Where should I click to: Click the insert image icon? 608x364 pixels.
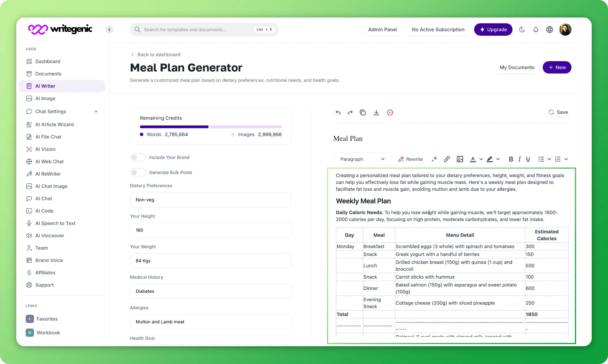[460, 159]
